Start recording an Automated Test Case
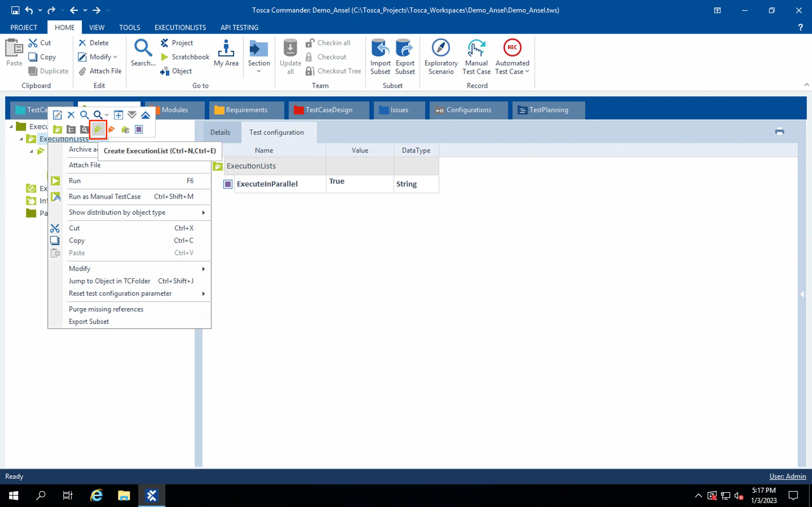Image resolution: width=812 pixels, height=507 pixels. click(x=512, y=48)
